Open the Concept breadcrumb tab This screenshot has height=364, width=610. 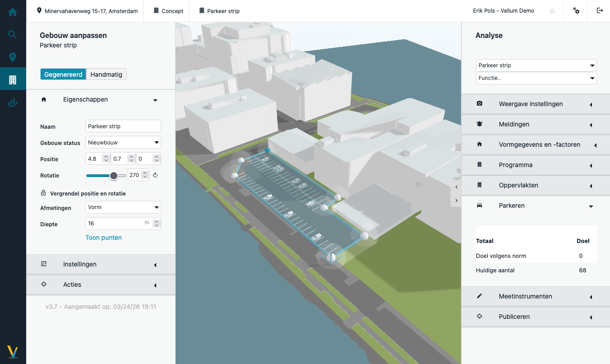[x=168, y=11]
